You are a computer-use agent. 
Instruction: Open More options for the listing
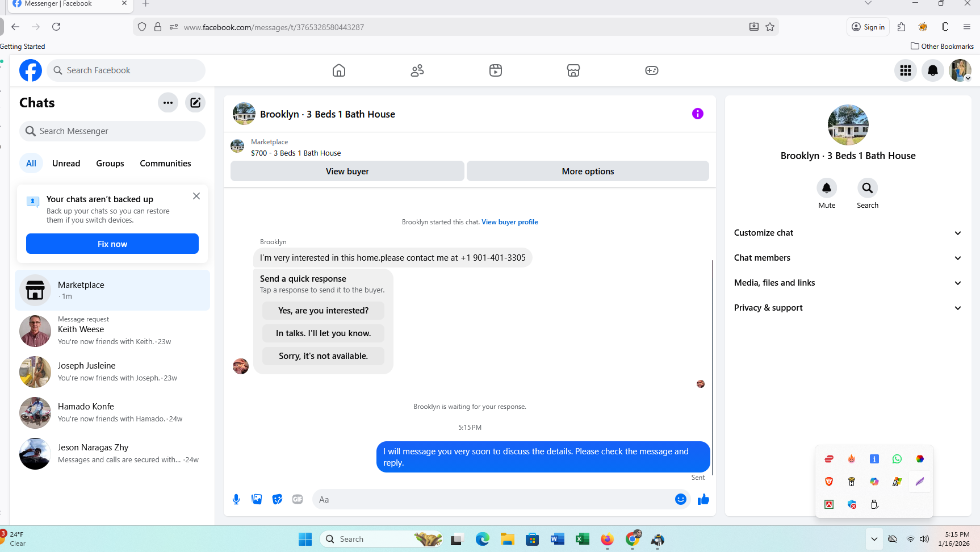(x=588, y=171)
